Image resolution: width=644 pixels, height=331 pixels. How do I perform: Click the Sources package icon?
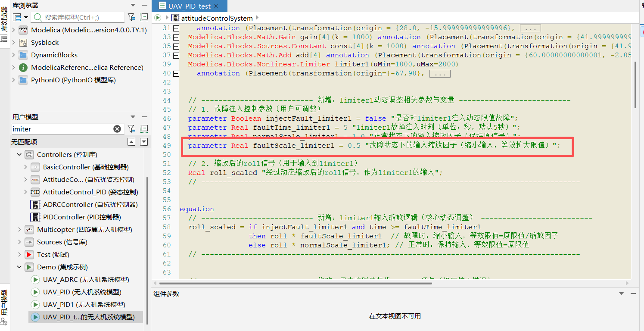tap(29, 242)
